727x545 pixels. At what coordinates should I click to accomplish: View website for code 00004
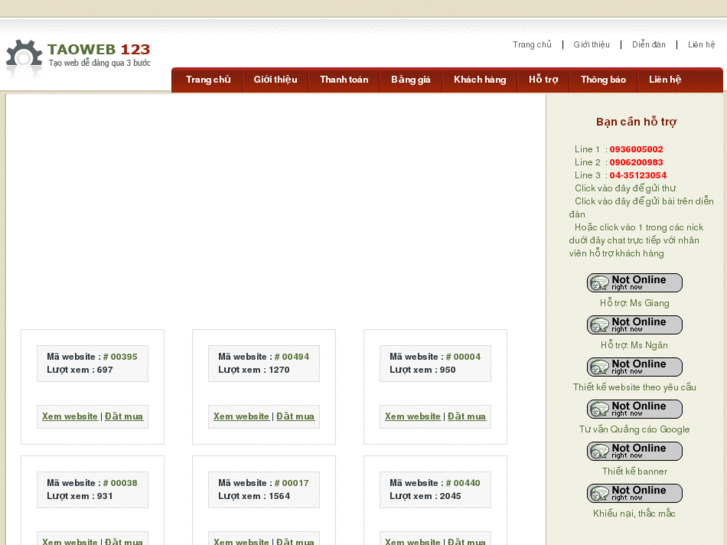tap(413, 417)
